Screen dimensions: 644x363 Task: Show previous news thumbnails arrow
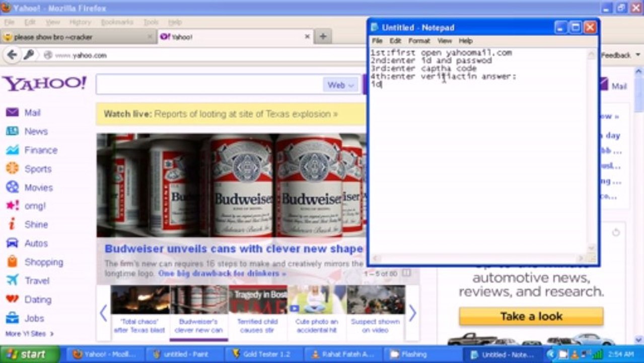(103, 313)
